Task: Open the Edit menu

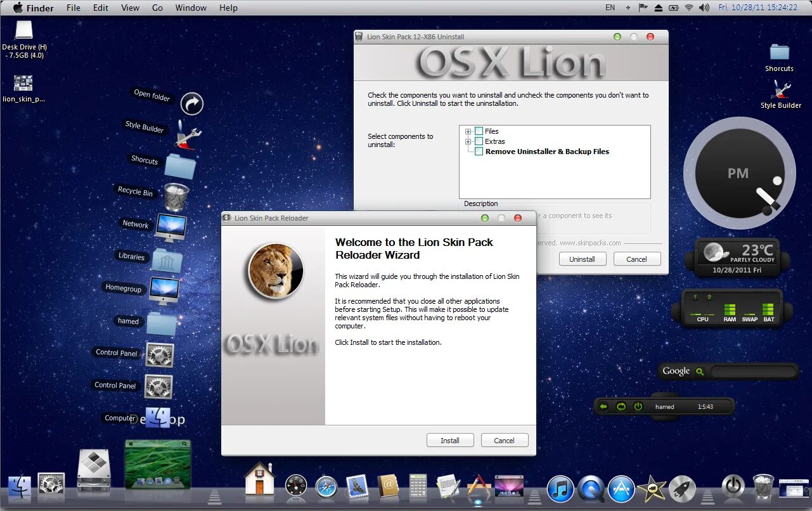Action: [x=101, y=8]
